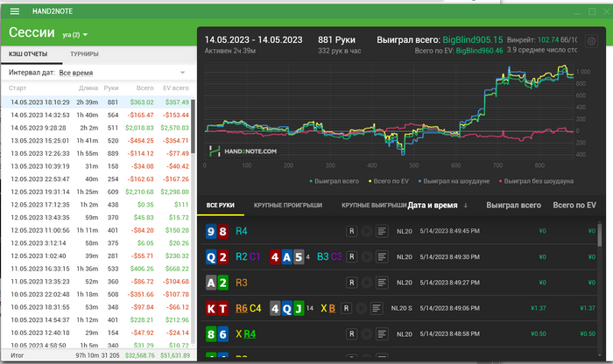Click play button for 8 6 hand

pyautogui.click(x=366, y=334)
